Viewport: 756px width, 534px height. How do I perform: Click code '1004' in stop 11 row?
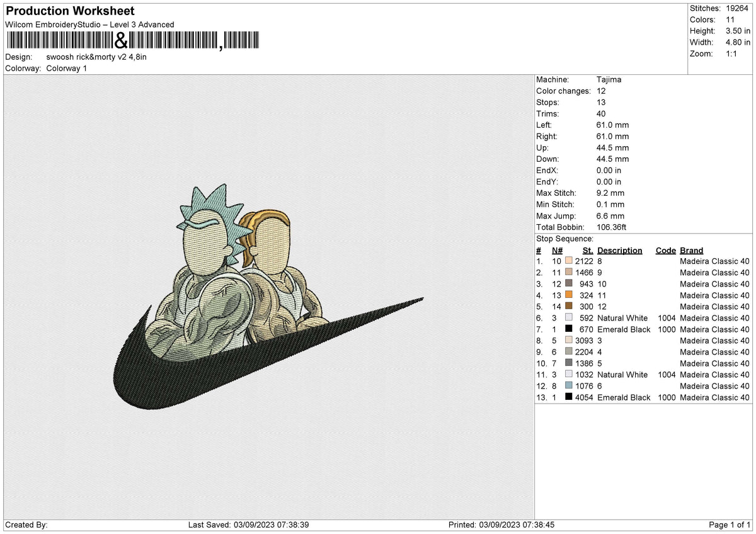tap(665, 374)
